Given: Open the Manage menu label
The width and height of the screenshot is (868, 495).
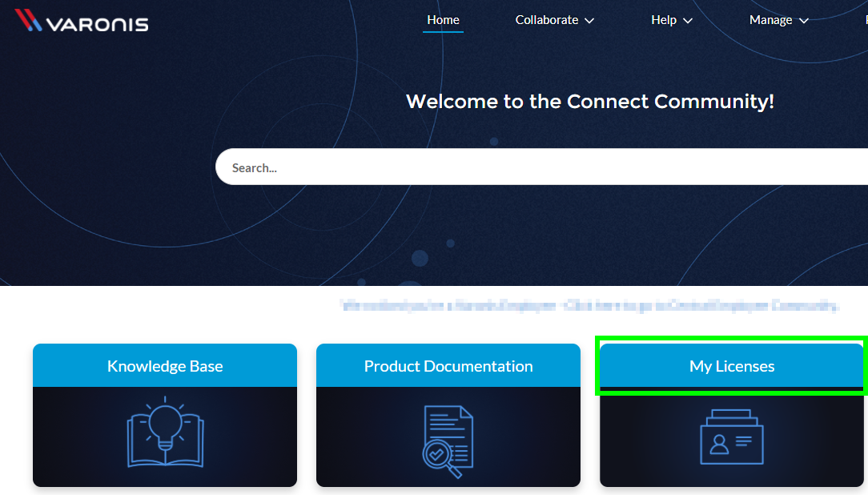Looking at the screenshot, I should [x=770, y=20].
